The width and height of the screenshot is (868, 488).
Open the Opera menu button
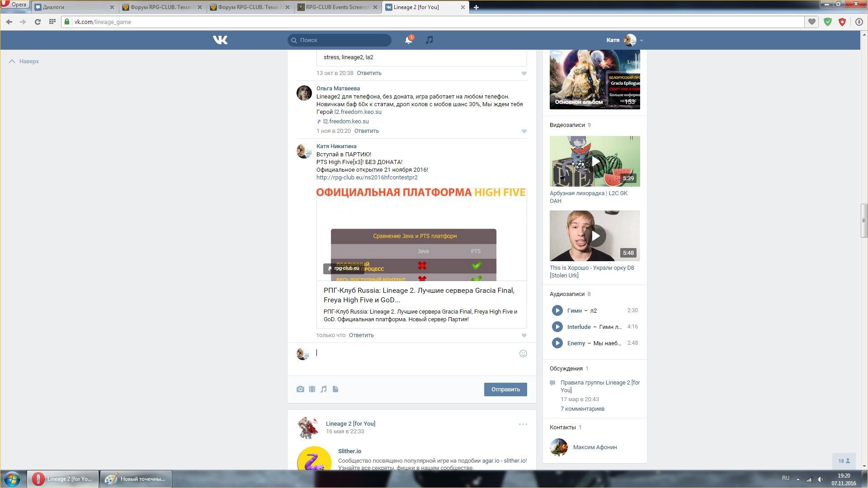coord(15,5)
